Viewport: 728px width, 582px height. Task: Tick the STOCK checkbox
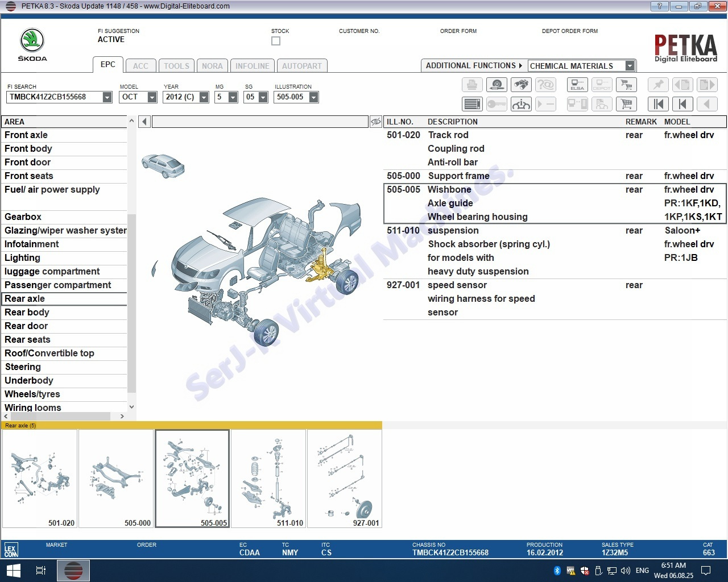(276, 41)
